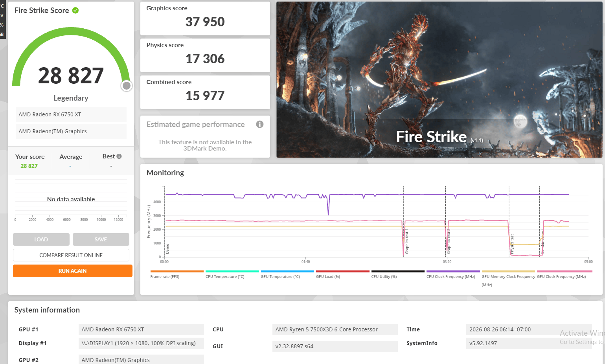Viewport: 605px width, 364px height.
Task: Click the Physics score value 17 306
Action: [205, 59]
